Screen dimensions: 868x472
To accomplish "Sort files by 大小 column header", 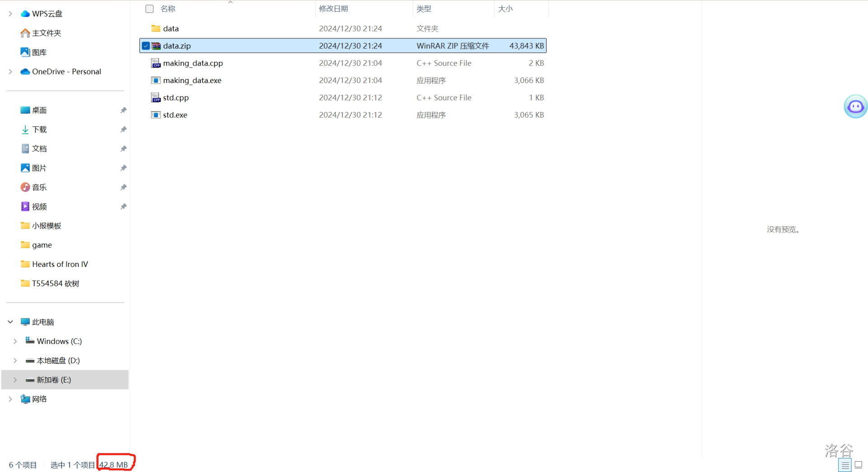I will point(505,9).
